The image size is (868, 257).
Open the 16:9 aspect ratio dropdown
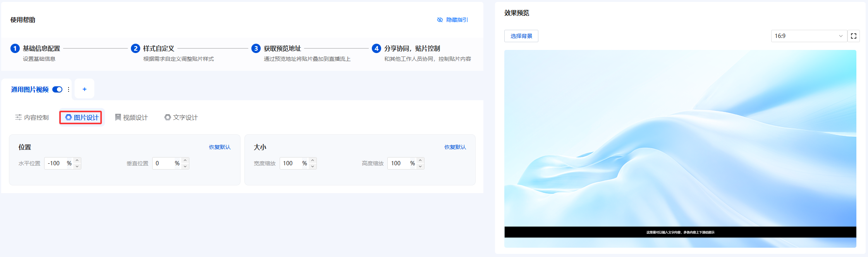[x=808, y=36]
